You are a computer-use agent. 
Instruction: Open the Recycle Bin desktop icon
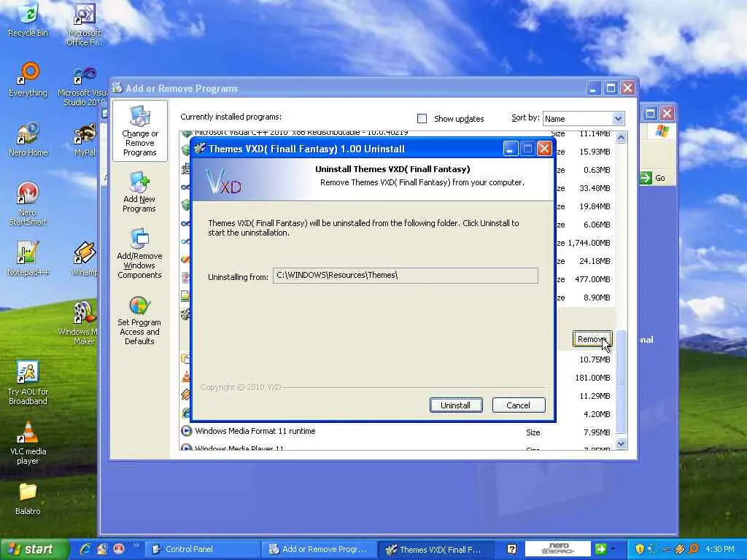(x=28, y=20)
